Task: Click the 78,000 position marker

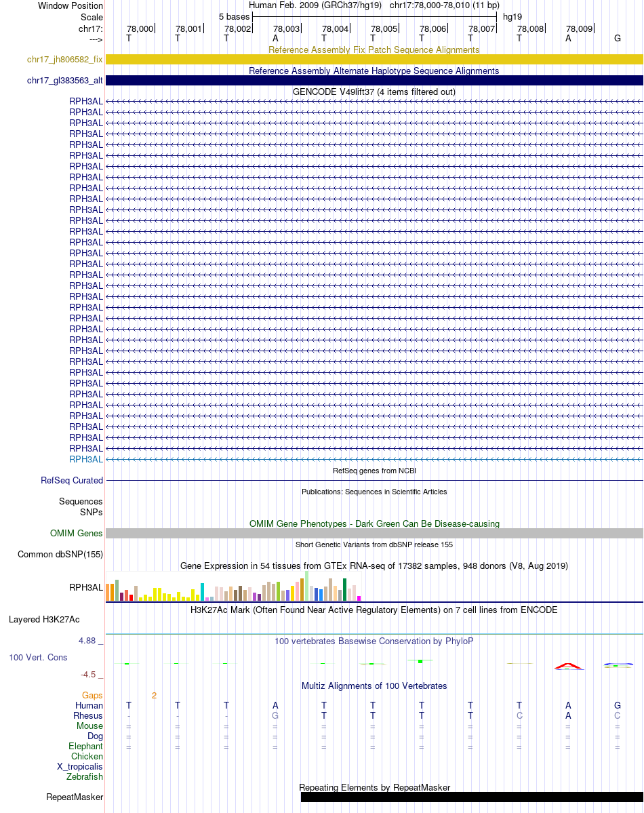Action: pos(140,28)
